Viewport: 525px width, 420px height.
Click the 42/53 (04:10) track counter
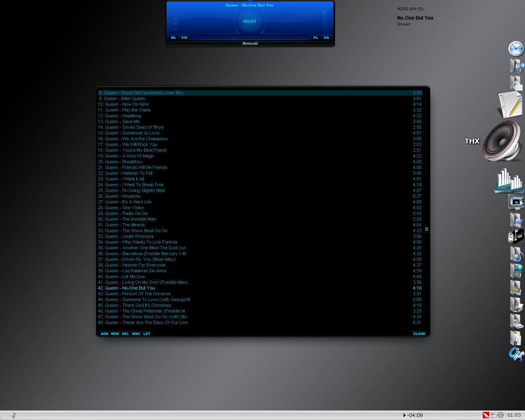(x=410, y=9)
